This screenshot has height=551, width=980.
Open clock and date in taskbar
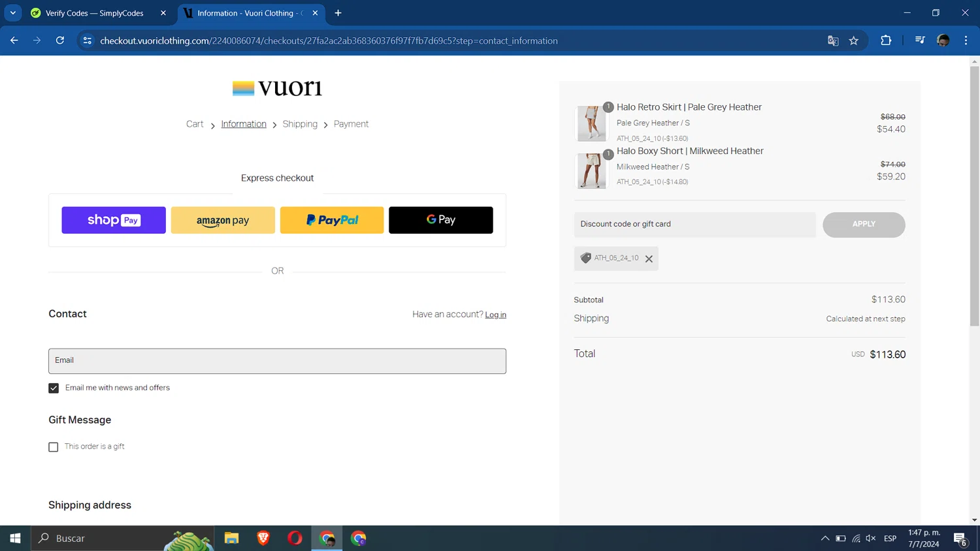tap(924, 538)
